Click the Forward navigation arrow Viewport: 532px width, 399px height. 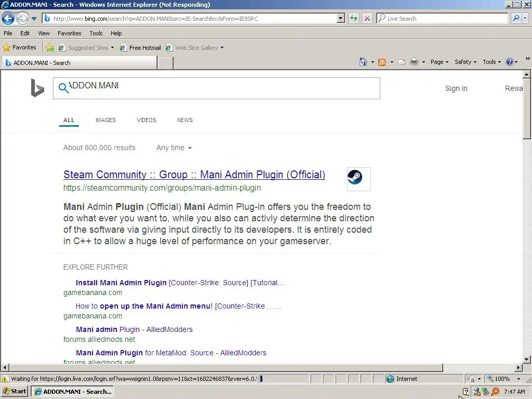click(22, 18)
